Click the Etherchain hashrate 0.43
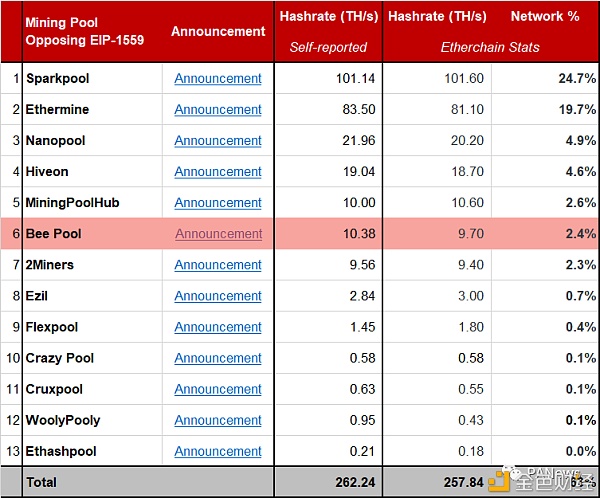 pyautogui.click(x=471, y=420)
